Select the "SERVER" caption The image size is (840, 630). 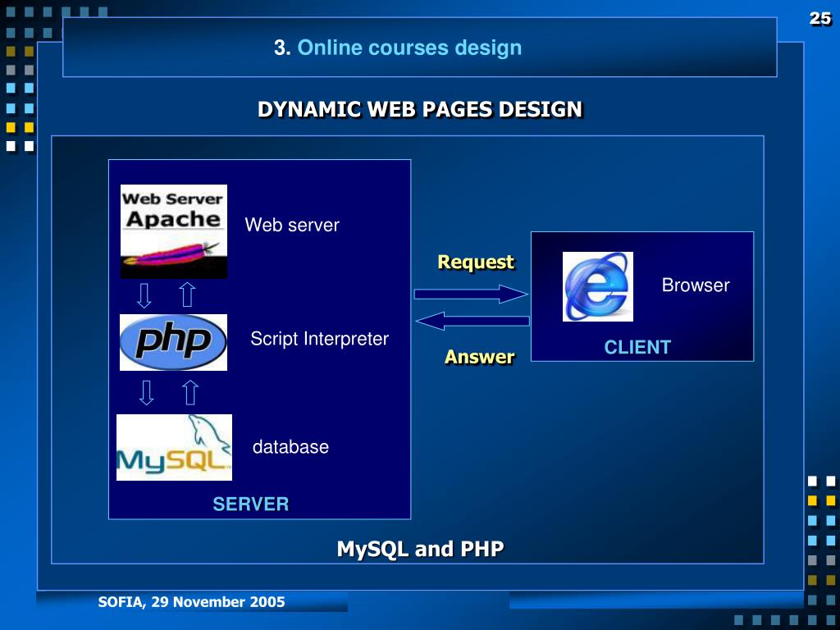pos(251,504)
